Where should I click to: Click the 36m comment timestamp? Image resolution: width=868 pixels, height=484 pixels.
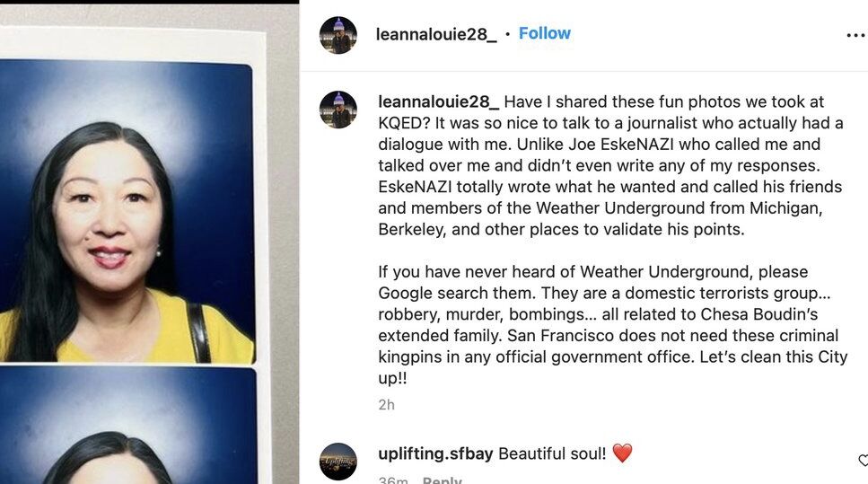[x=392, y=480]
